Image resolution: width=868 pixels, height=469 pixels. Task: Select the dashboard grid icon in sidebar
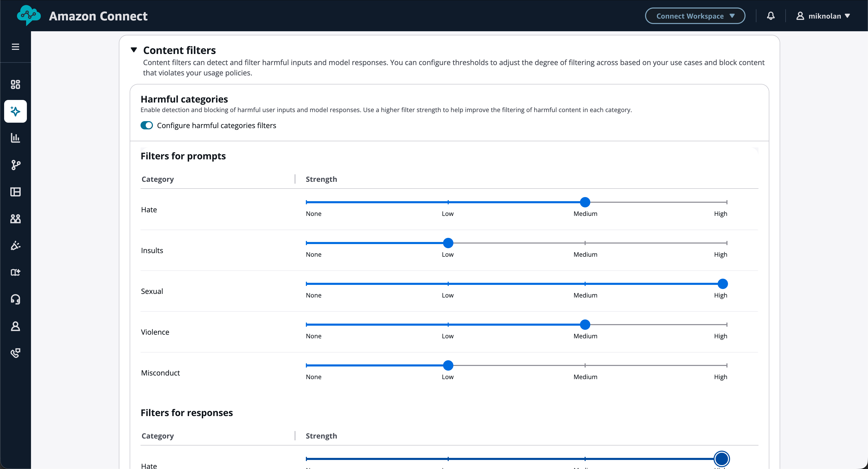[x=16, y=84]
